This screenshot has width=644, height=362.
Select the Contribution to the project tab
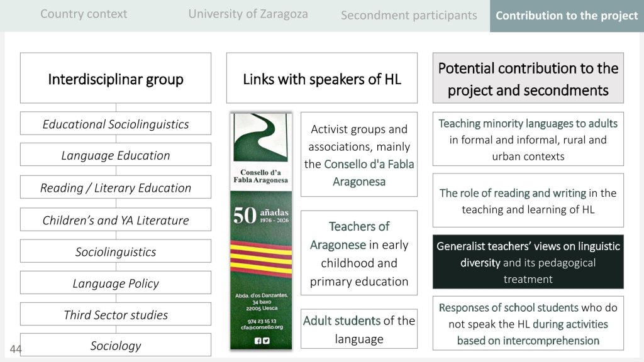pyautogui.click(x=567, y=16)
